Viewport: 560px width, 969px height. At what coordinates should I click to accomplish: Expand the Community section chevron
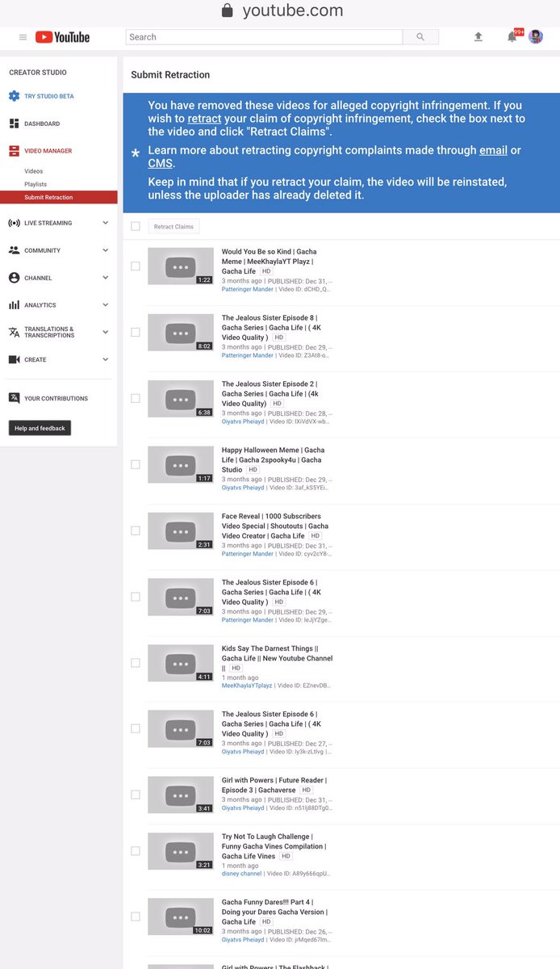pos(106,250)
